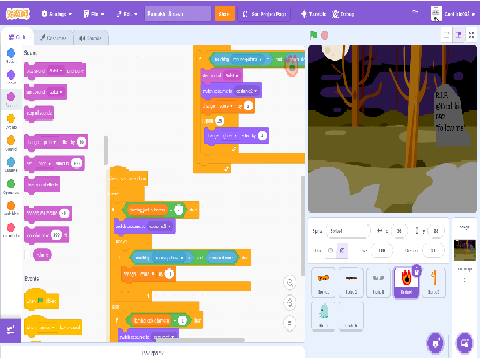Viewport: 480px width, 360px height.
Task: Toggle the volume reporter checkbox
Action: point(28,255)
